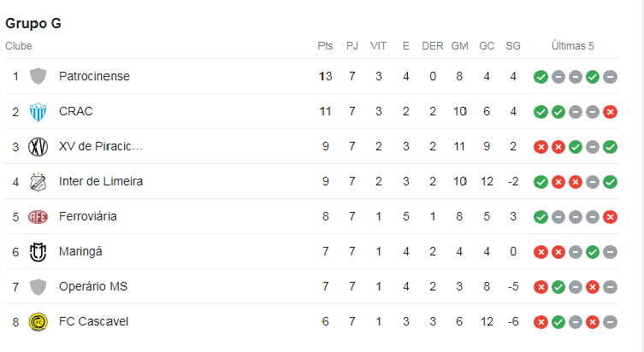Open the Patrocinense team link
Image resolution: width=644 pixels, height=352 pixels.
94,76
